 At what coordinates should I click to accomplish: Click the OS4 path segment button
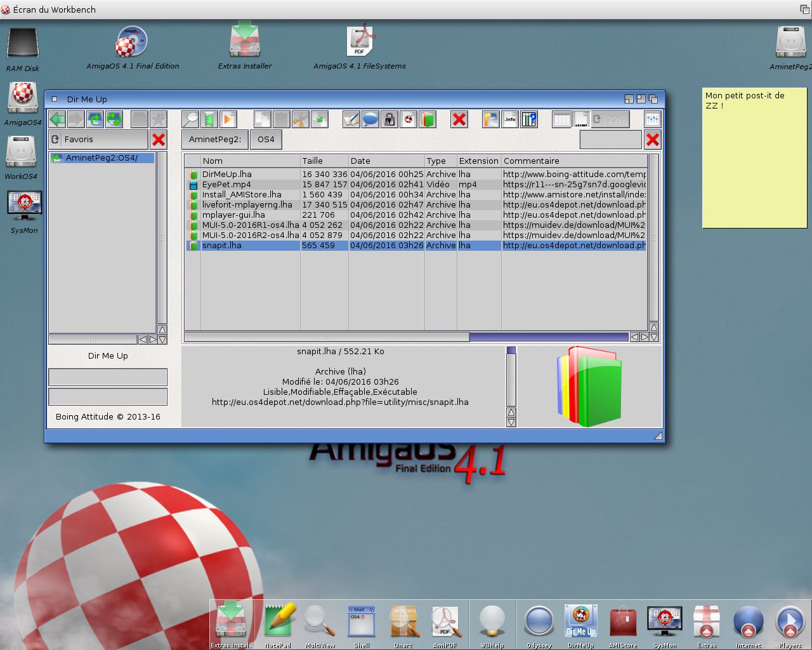coord(266,140)
